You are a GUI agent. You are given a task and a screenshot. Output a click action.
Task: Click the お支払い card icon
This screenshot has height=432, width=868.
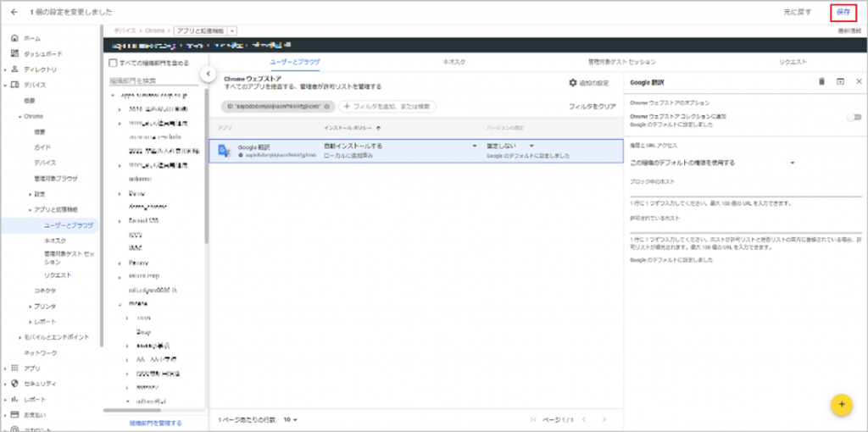click(x=15, y=414)
